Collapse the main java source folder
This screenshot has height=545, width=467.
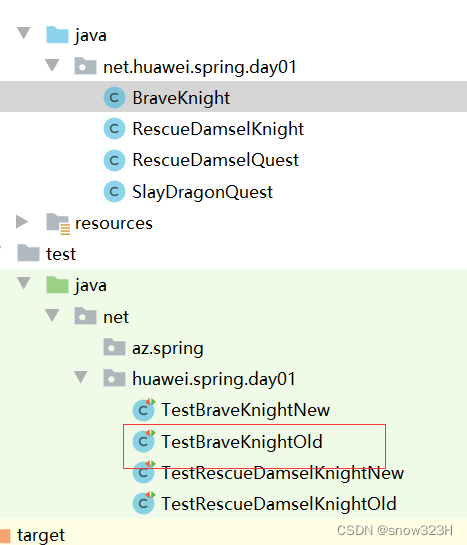coord(24,33)
